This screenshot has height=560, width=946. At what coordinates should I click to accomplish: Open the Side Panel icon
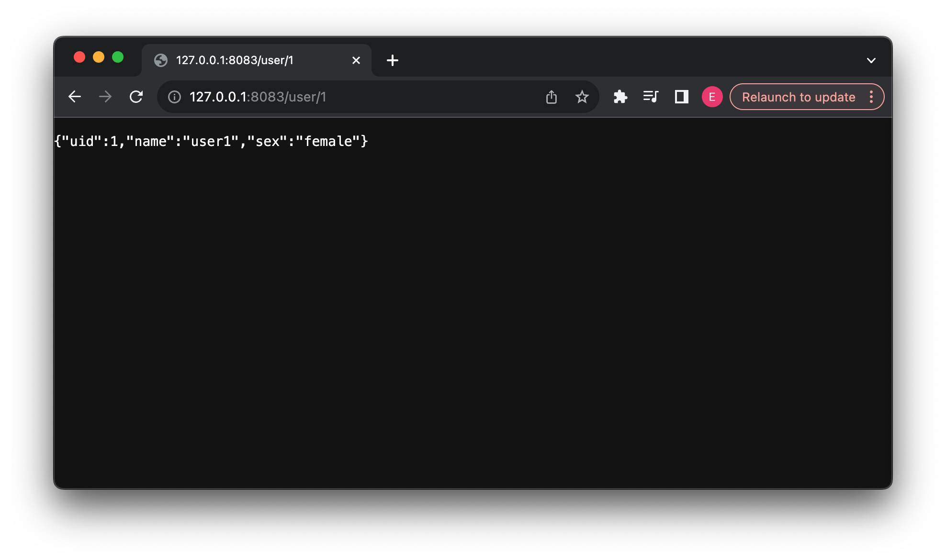pyautogui.click(x=682, y=97)
